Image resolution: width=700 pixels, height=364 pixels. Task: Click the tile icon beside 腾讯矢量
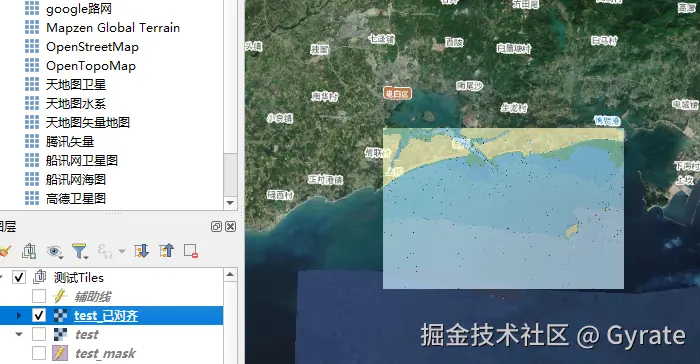pos(32,141)
